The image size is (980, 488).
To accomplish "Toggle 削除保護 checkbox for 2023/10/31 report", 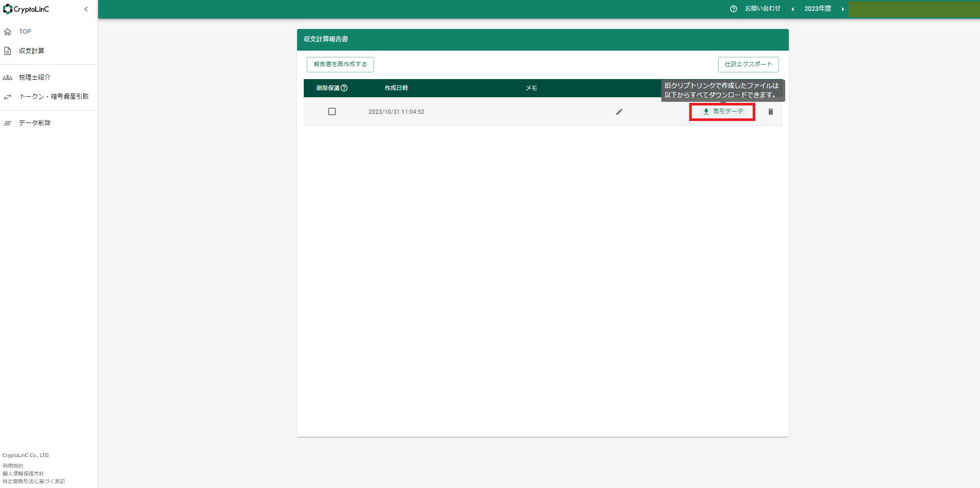I will click(332, 112).
